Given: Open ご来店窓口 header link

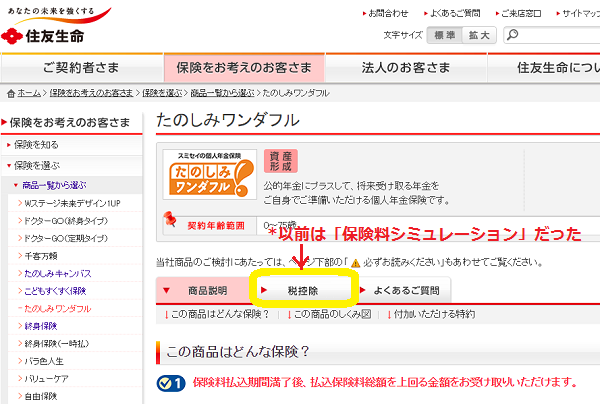Looking at the screenshot, I should [x=521, y=13].
